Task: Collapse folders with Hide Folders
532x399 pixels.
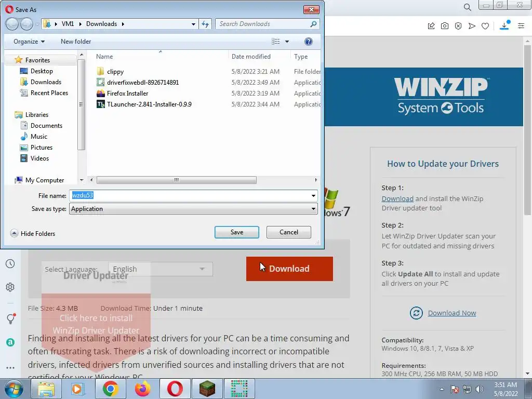Action: [33, 233]
